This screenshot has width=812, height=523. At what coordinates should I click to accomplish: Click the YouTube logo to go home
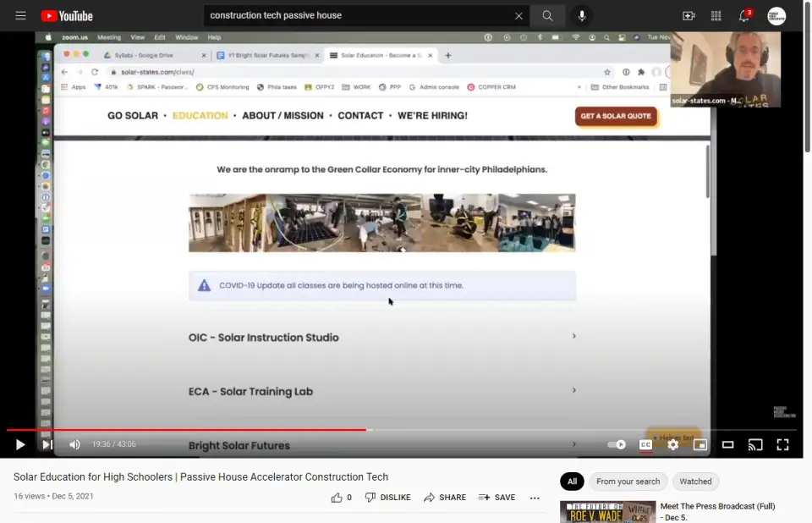click(67, 16)
